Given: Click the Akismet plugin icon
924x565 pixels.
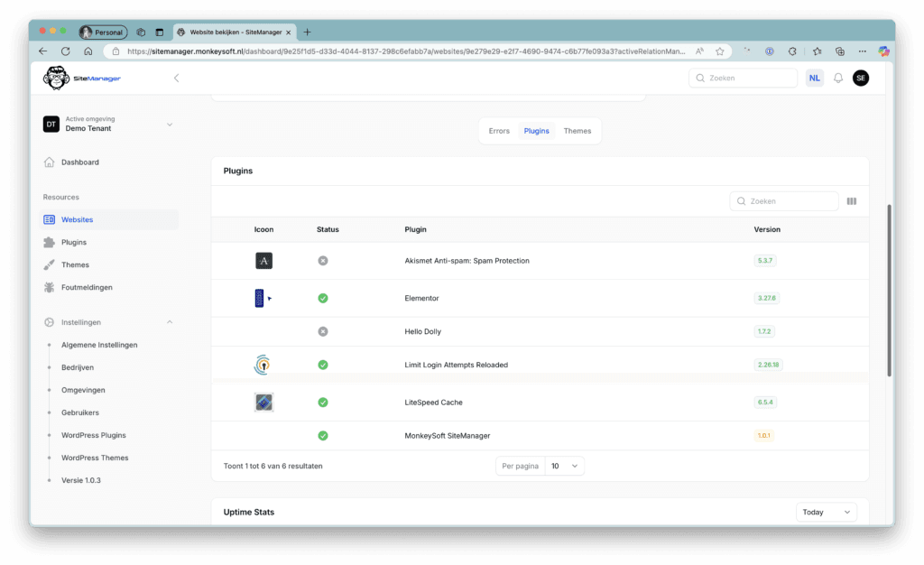Looking at the screenshot, I should pos(263,261).
